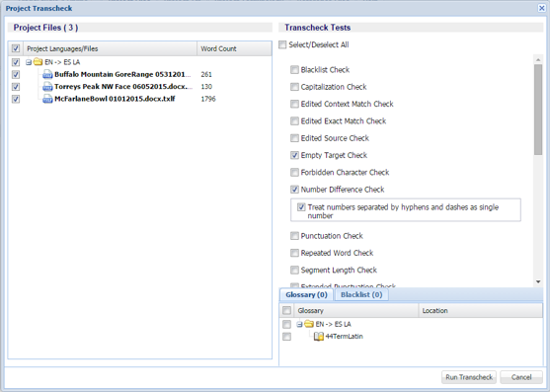Screen dimensions: 550x392
Task: Switch to the Blacklist (0) tab
Action: click(361, 294)
